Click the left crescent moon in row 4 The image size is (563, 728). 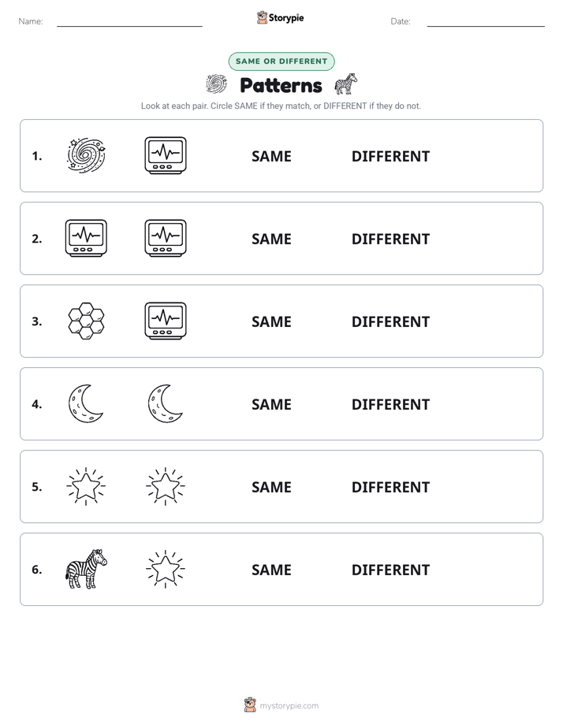[x=85, y=403]
